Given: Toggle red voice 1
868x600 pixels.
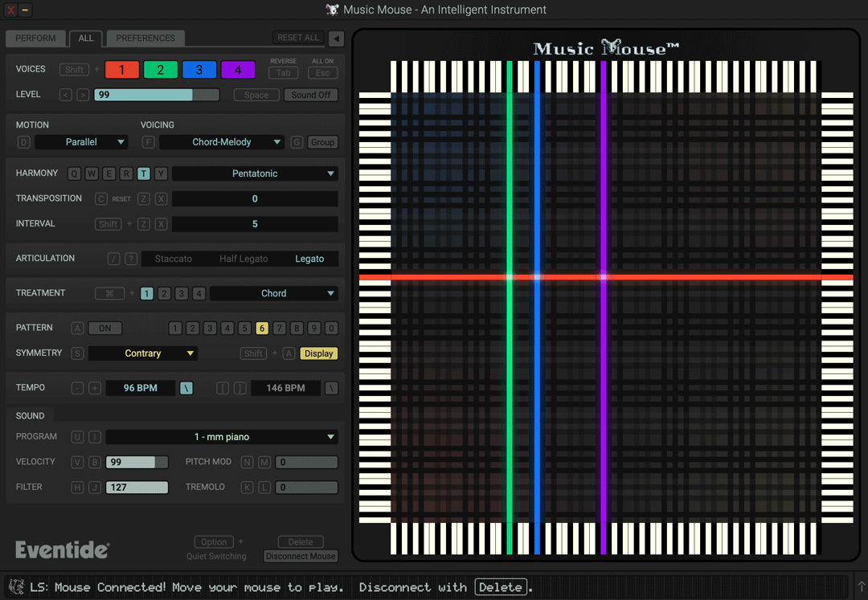Looking at the screenshot, I should (122, 70).
